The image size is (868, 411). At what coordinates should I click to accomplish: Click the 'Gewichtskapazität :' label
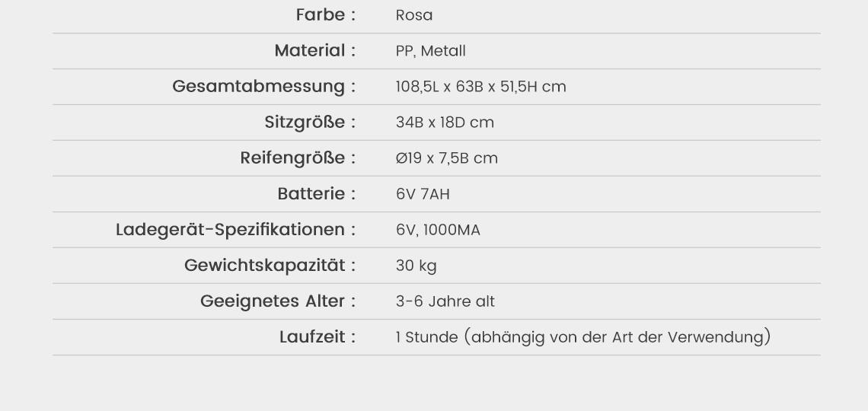point(270,266)
